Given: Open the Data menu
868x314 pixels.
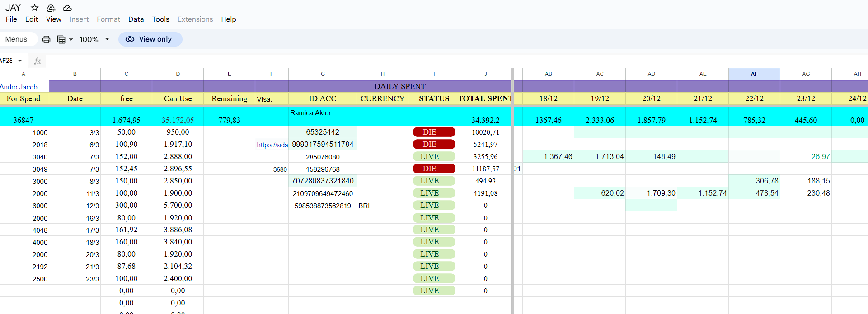Looking at the screenshot, I should click(136, 19).
